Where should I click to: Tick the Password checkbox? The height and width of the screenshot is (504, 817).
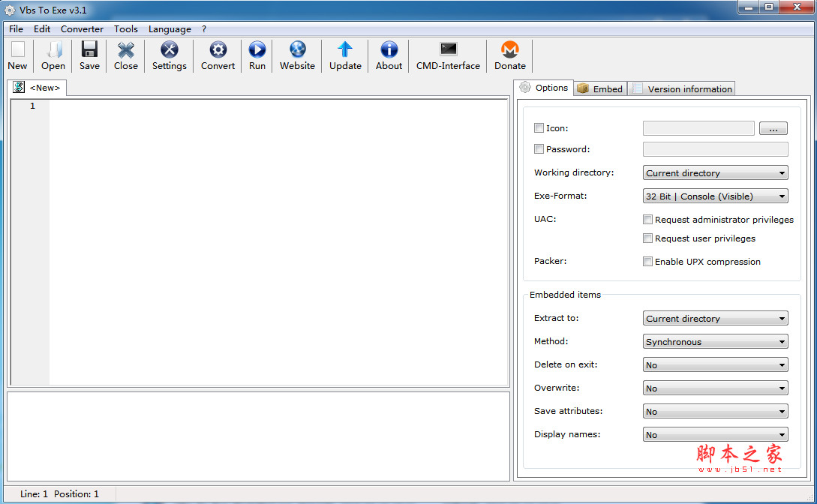point(539,149)
